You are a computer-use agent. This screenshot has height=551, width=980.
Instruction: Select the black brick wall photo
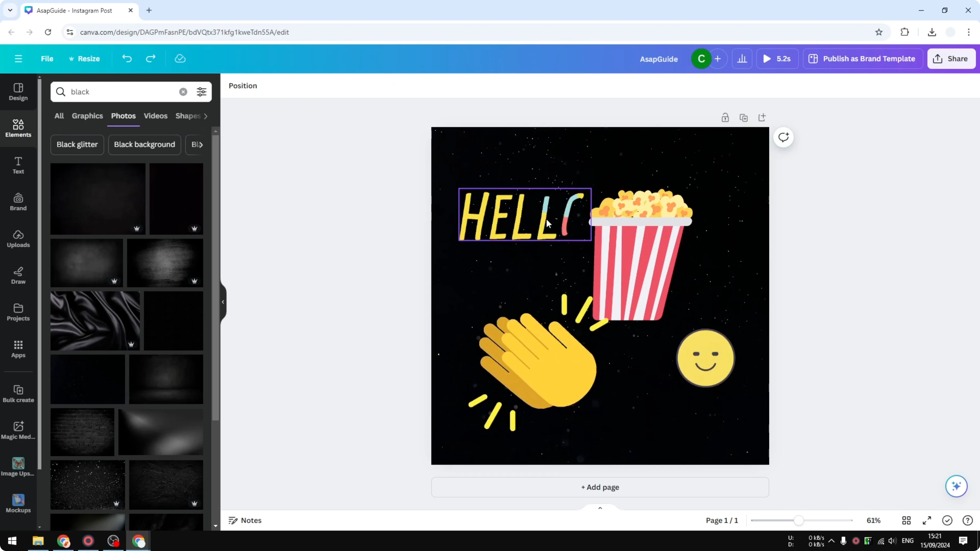pos(82,432)
